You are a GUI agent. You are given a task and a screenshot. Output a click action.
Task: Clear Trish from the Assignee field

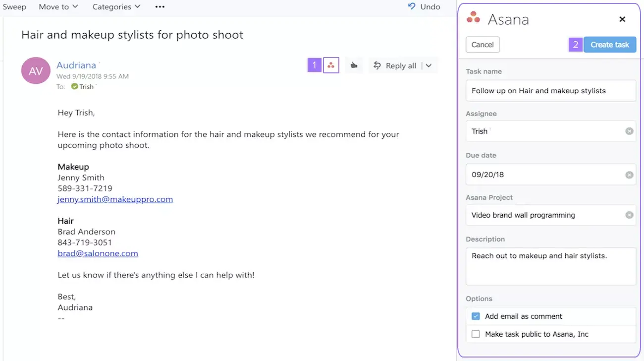pyautogui.click(x=629, y=131)
